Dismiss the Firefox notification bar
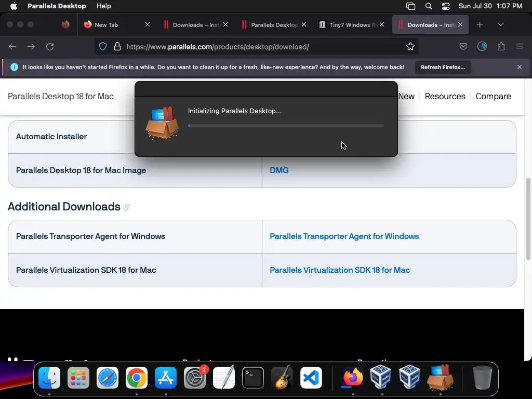Screen dimensions: 532x399 (x=520, y=67)
